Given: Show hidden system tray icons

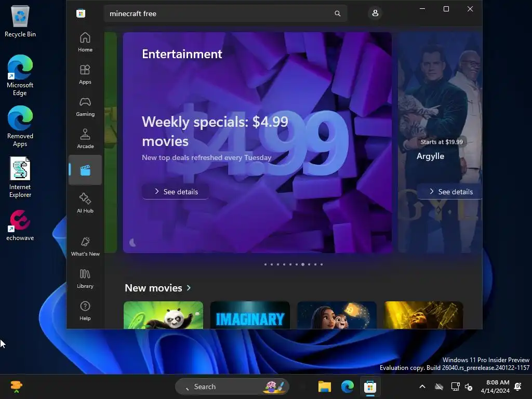Looking at the screenshot, I should (x=422, y=387).
